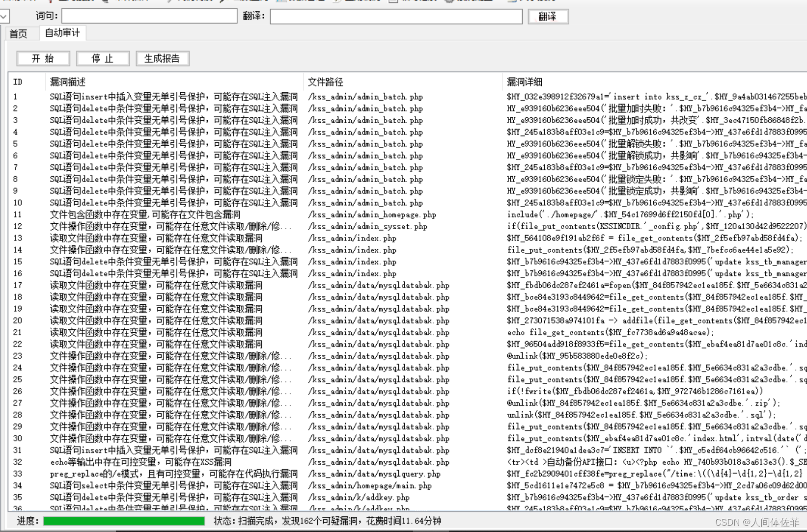
Task: Click the 翻译 button
Action: tap(548, 16)
